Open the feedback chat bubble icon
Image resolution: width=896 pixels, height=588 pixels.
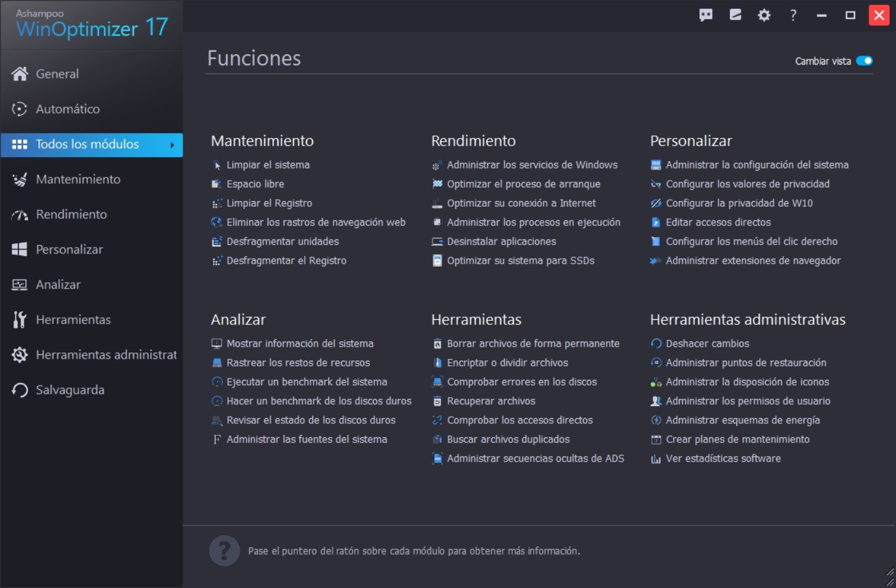click(706, 15)
